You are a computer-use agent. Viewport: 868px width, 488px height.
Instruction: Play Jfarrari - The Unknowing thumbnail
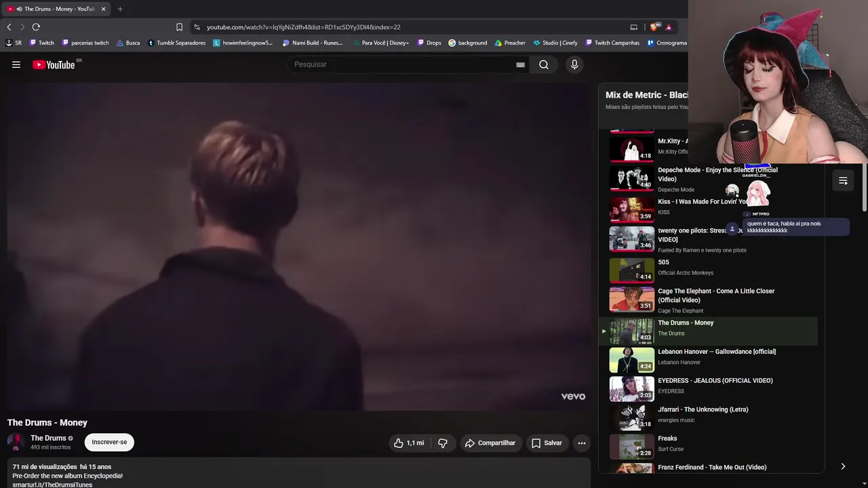tap(632, 418)
